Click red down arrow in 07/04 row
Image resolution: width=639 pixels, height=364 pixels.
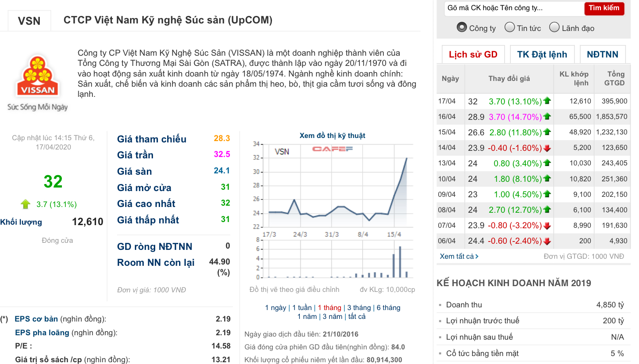[x=547, y=226]
